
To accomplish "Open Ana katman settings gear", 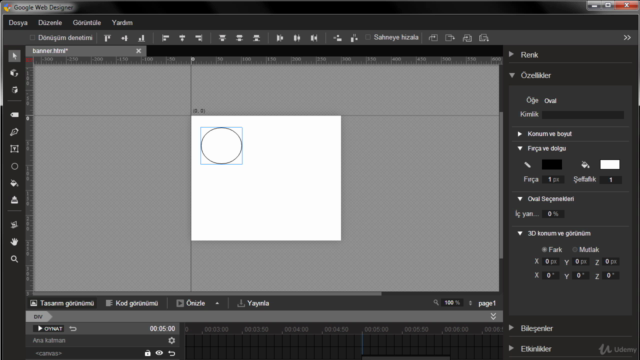I will pos(171,340).
